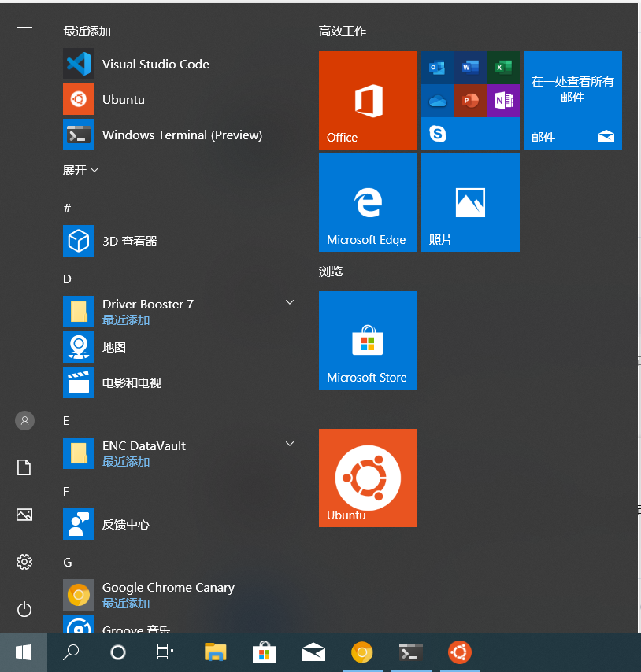Open Visual Studio Code from recently added

tap(180, 65)
